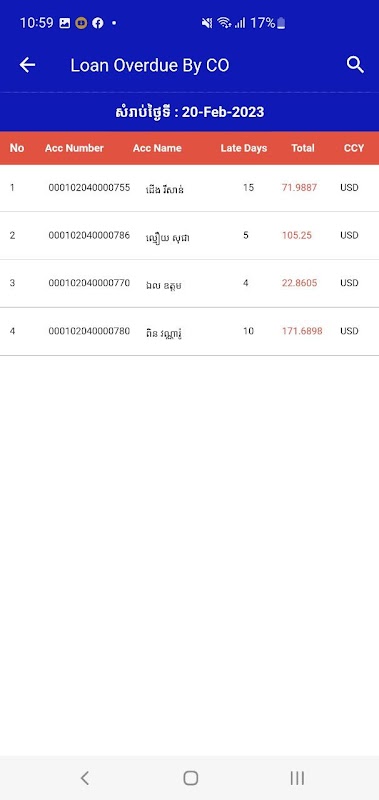The width and height of the screenshot is (379, 800).
Task: Tap the battery icon in status bar
Action: pyautogui.click(x=281, y=23)
